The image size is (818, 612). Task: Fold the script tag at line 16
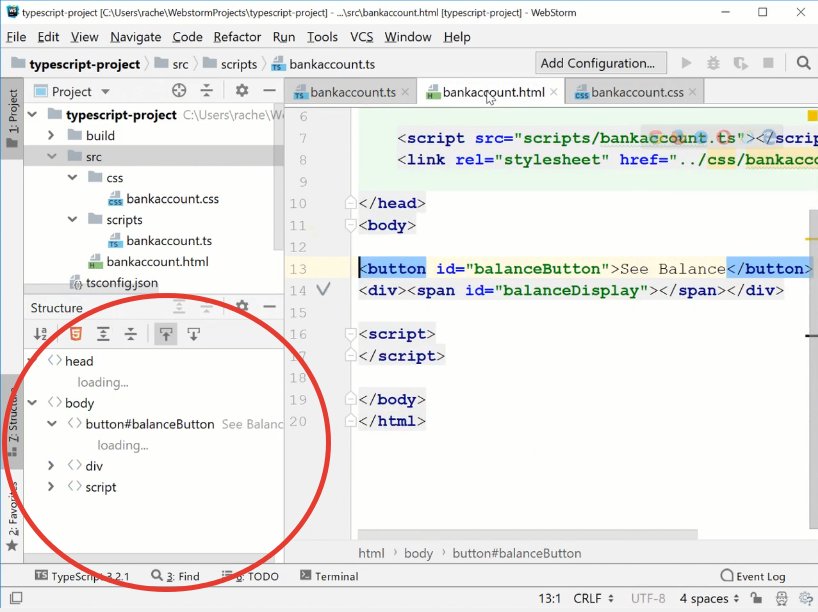point(351,334)
